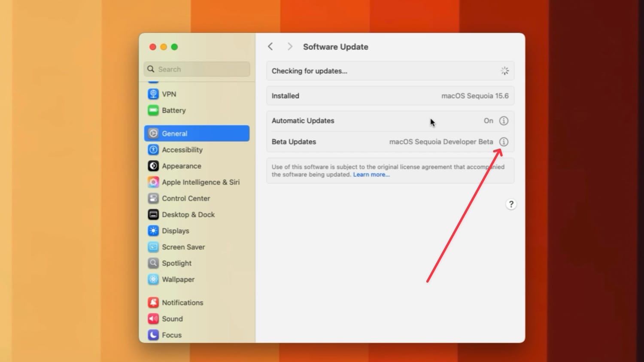644x362 pixels.
Task: Click the Wallpaper icon
Action: tap(153, 280)
